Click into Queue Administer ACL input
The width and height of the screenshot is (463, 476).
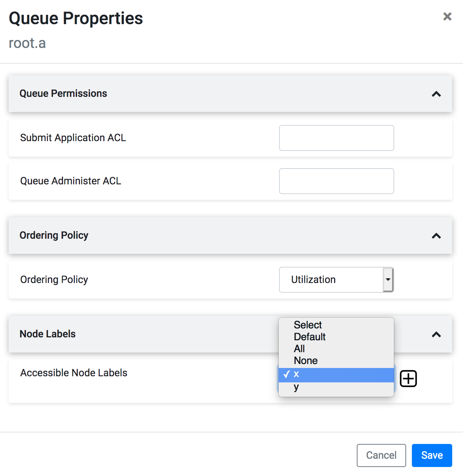(x=336, y=181)
